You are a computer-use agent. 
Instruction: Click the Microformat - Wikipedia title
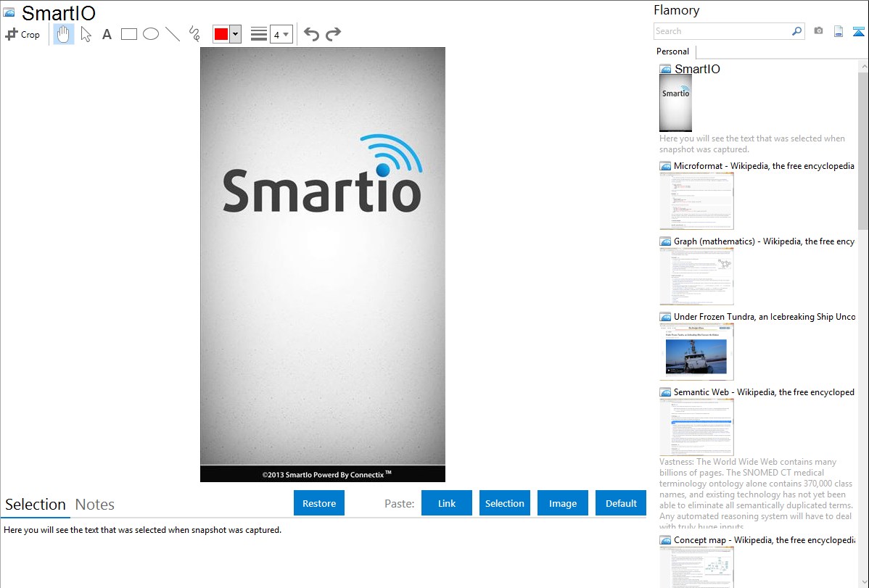coord(764,166)
